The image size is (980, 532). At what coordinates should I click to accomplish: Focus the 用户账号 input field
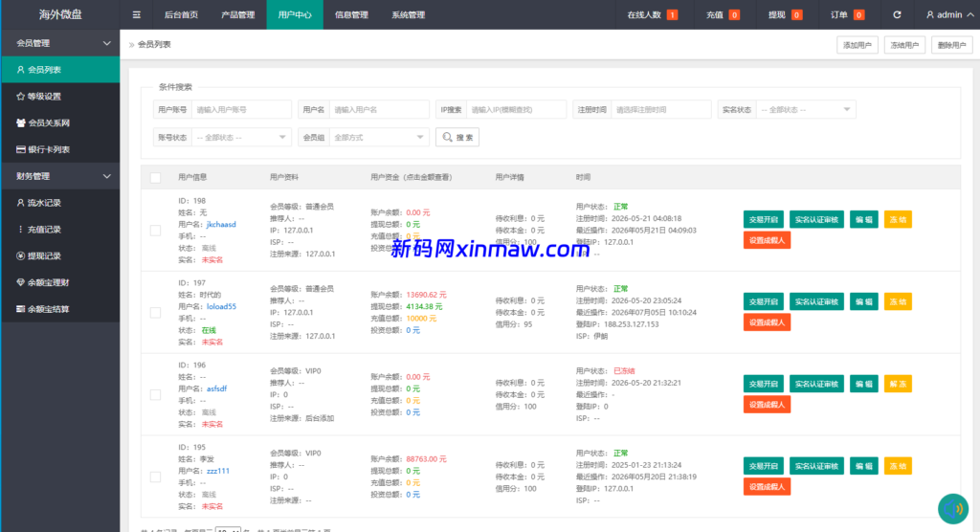pyautogui.click(x=241, y=109)
